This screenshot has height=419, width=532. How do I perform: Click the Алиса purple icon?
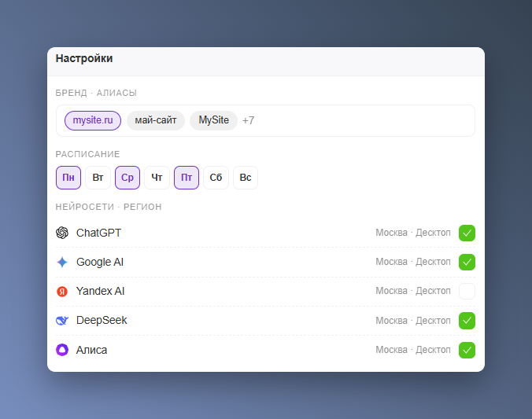62,350
